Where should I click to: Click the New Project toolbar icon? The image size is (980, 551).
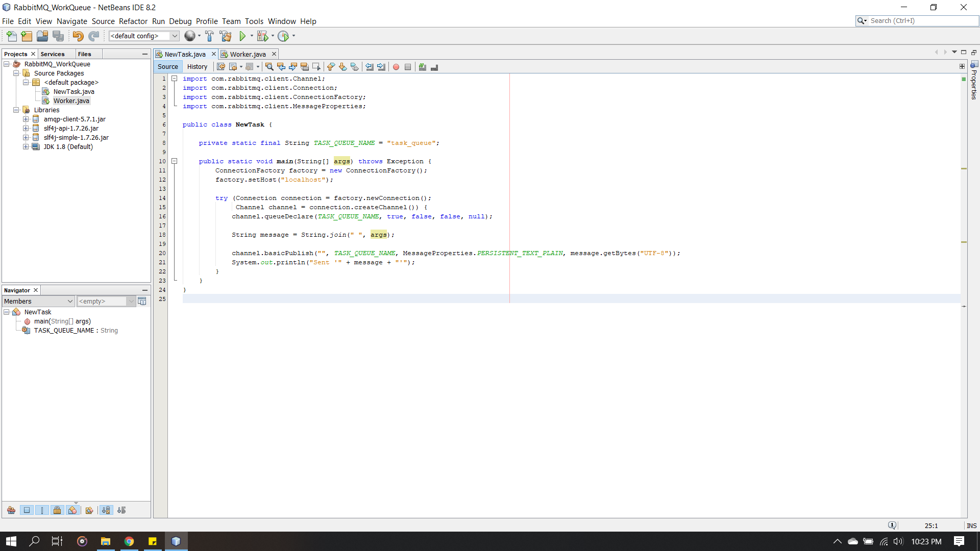click(27, 36)
